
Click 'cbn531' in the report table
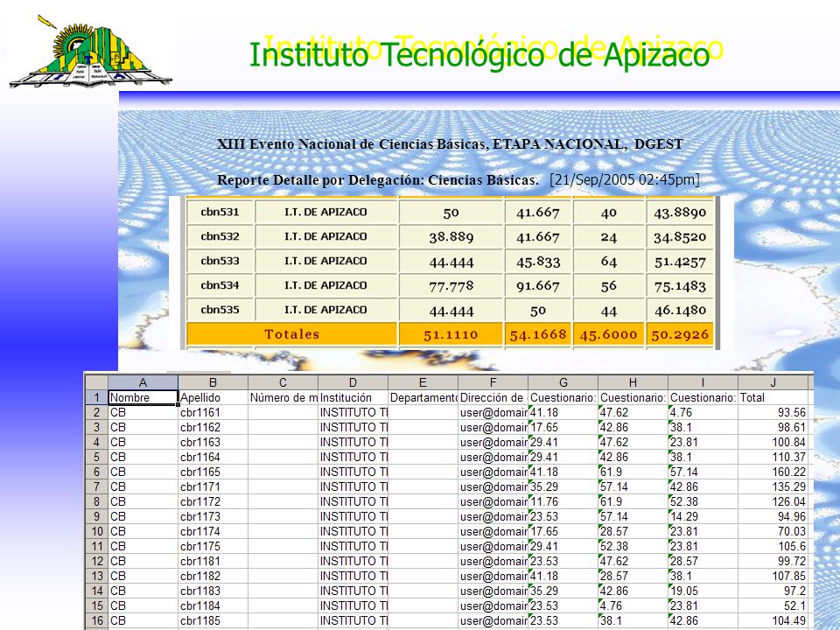pyautogui.click(x=220, y=212)
